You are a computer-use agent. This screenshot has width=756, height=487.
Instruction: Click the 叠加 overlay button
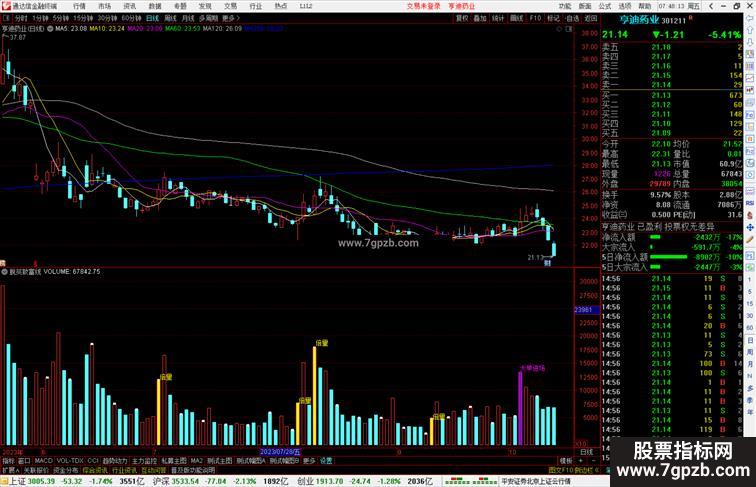480,18
